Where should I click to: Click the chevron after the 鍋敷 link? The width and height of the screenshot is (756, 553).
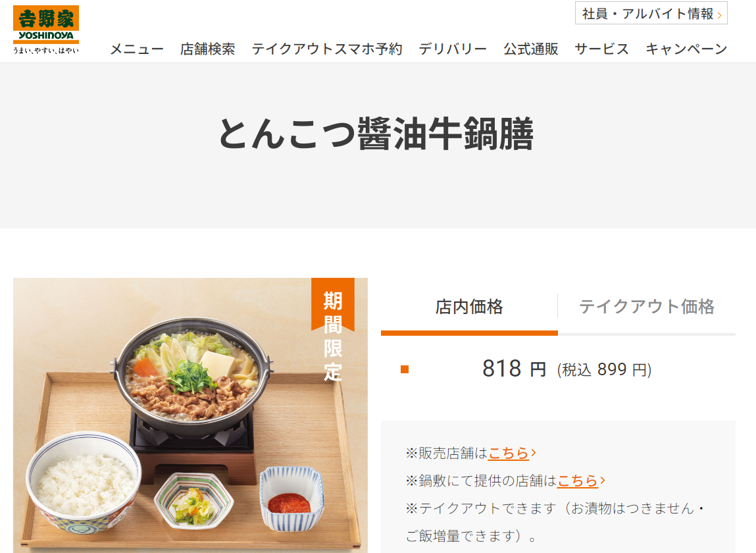pos(602,480)
